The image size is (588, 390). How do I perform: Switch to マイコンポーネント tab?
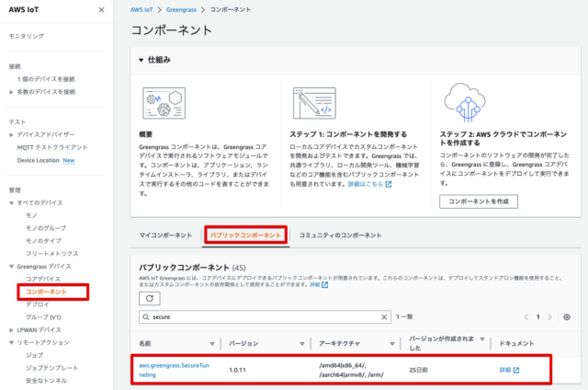(165, 235)
